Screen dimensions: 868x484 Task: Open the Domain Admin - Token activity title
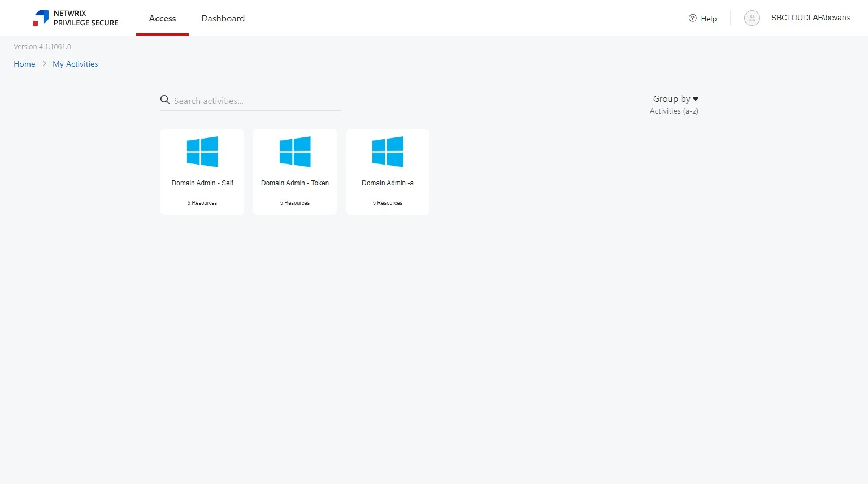(295, 183)
